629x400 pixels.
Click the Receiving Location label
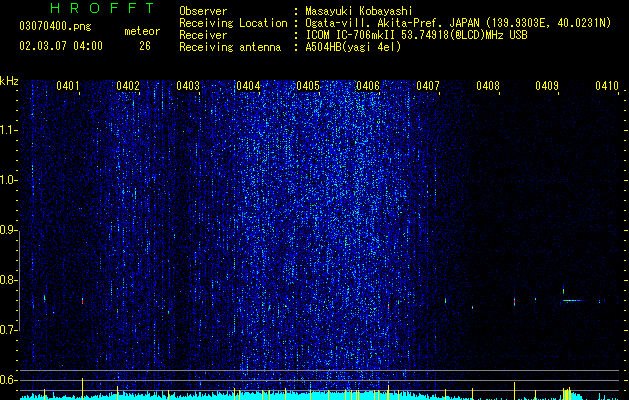[233, 23]
